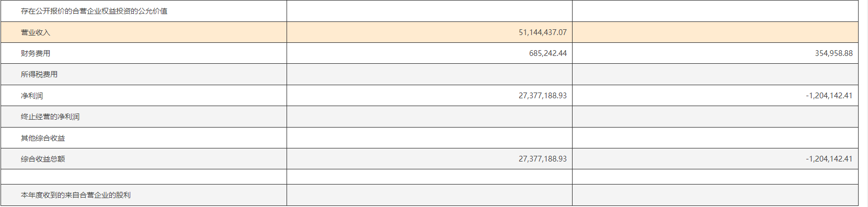868x207 pixels.
Task: Click the 27,377,188.93 value in 净利润 row
Action: tap(543, 96)
